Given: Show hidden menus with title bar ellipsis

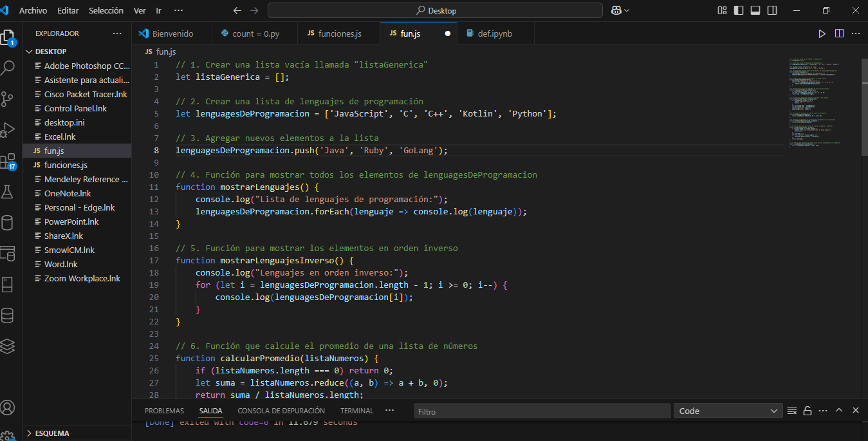Looking at the screenshot, I should (178, 10).
